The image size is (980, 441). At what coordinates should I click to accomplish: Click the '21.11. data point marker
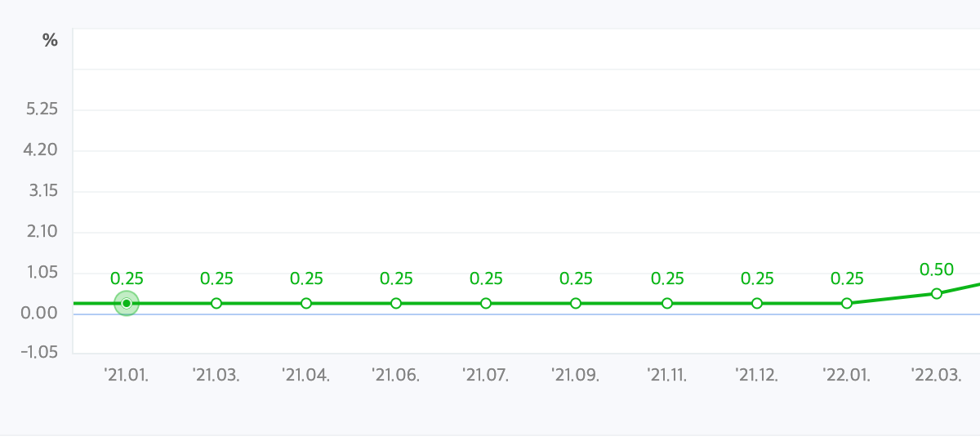667,303
